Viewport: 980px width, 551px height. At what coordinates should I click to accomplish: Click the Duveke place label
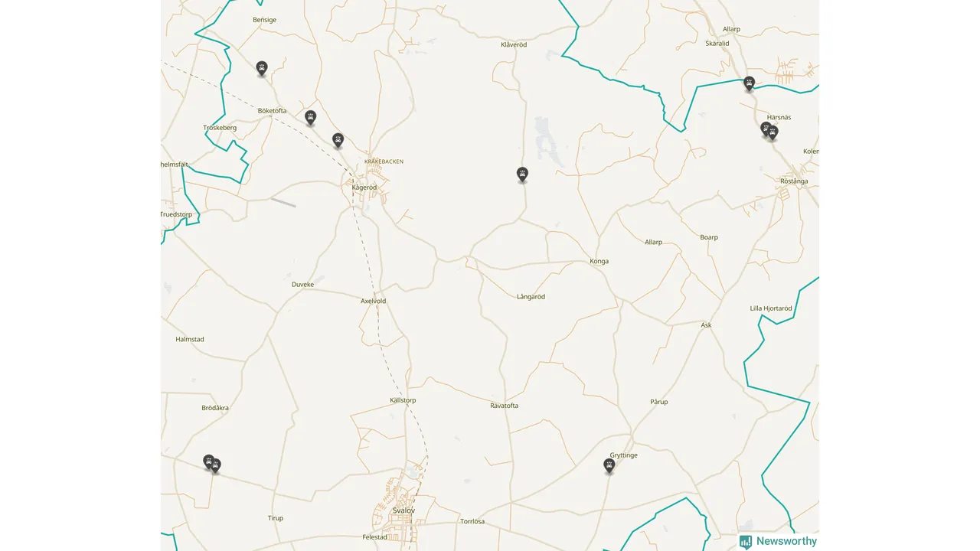303,285
